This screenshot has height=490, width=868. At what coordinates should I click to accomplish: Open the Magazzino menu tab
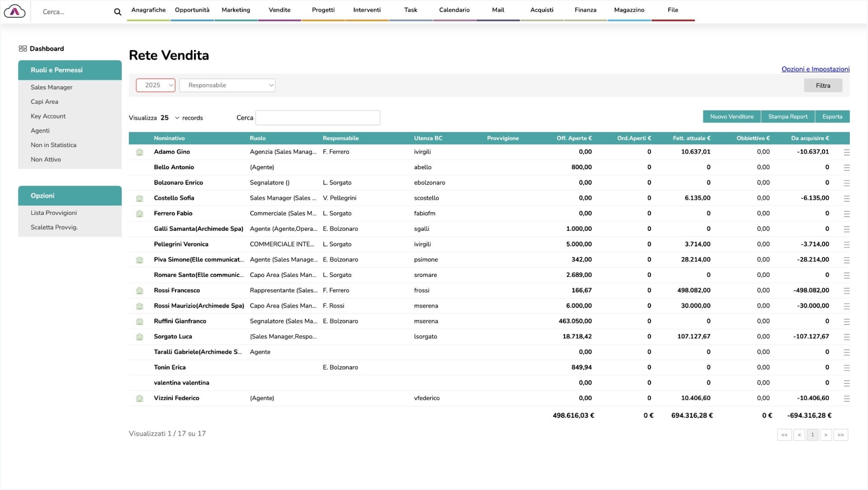click(x=629, y=10)
